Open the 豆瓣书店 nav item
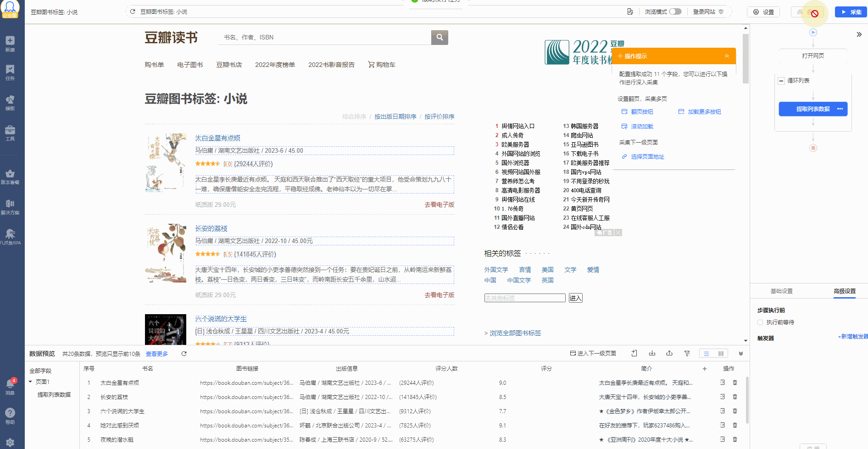Viewport: 868px width, 449px height. (229, 65)
